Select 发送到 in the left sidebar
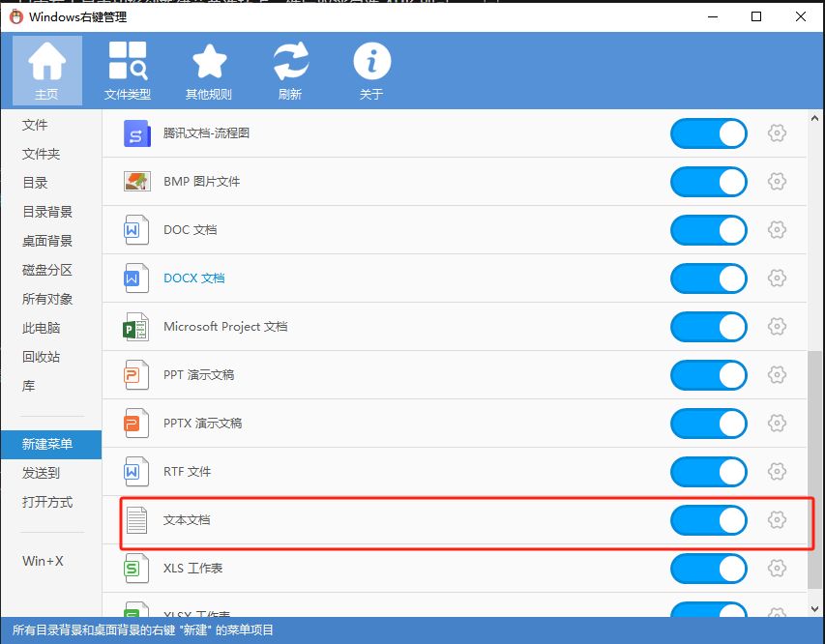 click(x=42, y=473)
